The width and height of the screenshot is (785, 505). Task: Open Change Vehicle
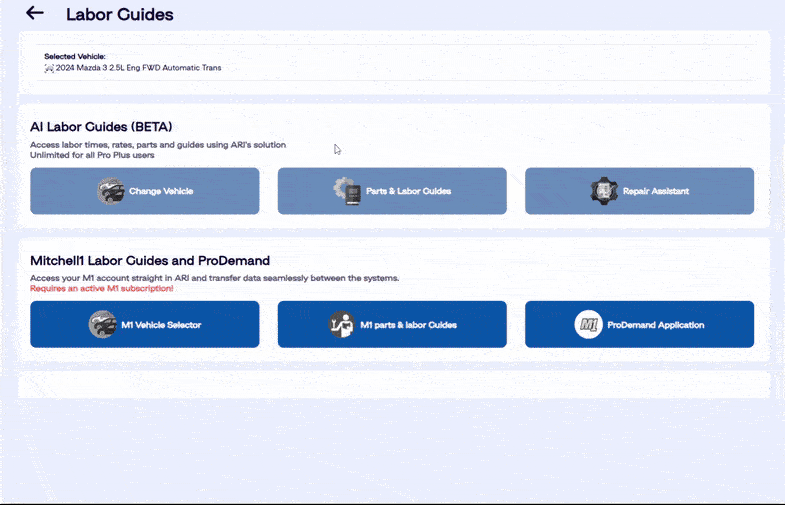145,191
